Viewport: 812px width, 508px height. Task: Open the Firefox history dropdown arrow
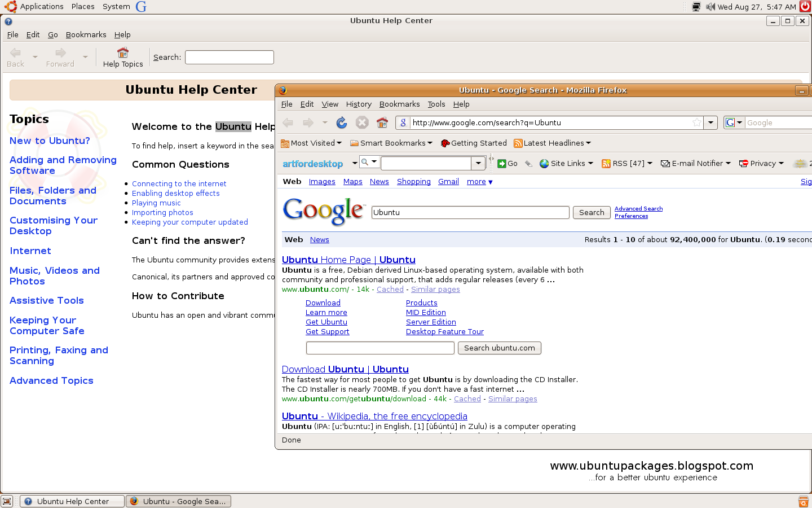[325, 122]
